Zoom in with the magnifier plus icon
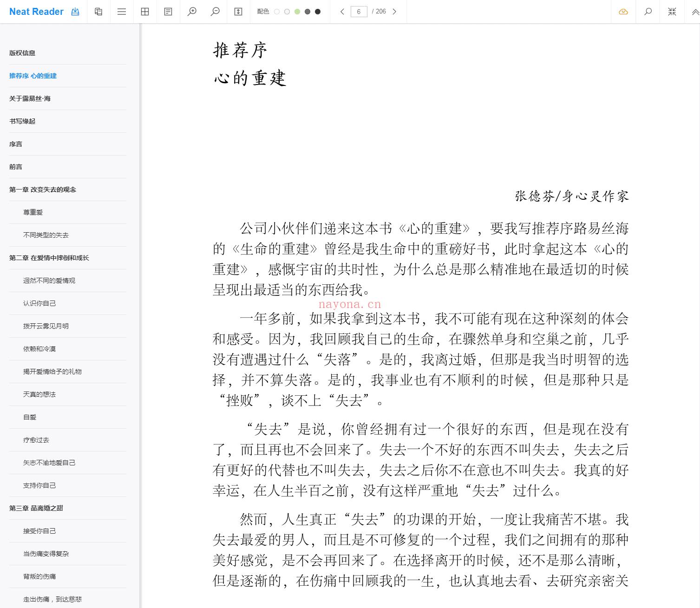 [192, 12]
